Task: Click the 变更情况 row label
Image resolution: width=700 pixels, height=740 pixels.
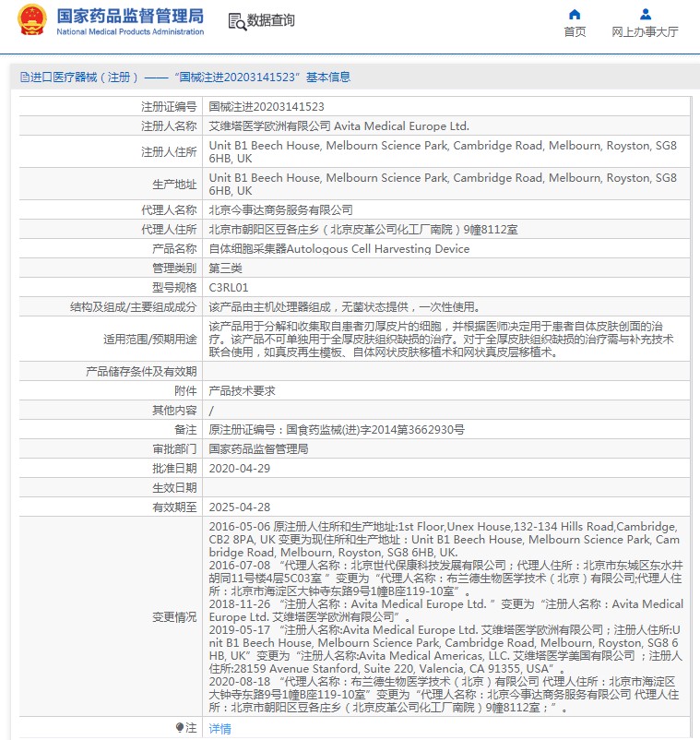Action: click(x=174, y=617)
